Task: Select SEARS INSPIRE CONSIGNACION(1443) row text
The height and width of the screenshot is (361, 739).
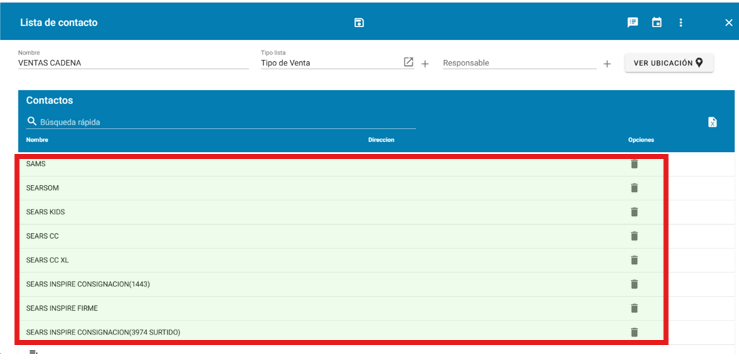Action: [88, 284]
